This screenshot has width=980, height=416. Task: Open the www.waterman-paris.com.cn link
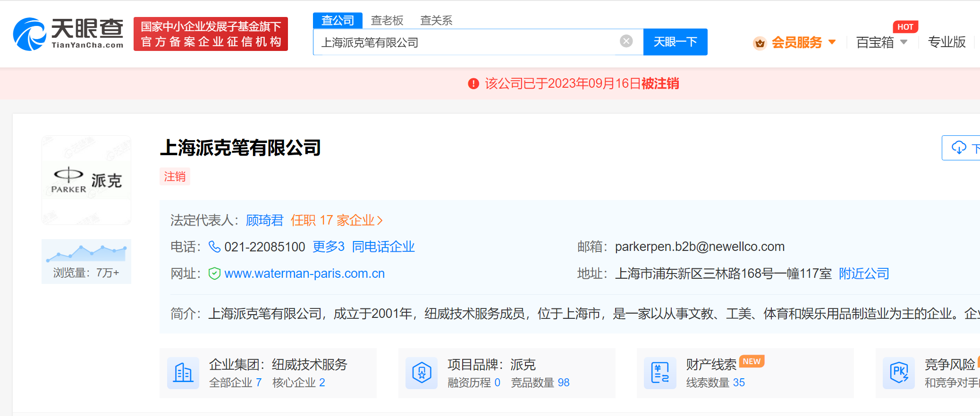(x=304, y=274)
